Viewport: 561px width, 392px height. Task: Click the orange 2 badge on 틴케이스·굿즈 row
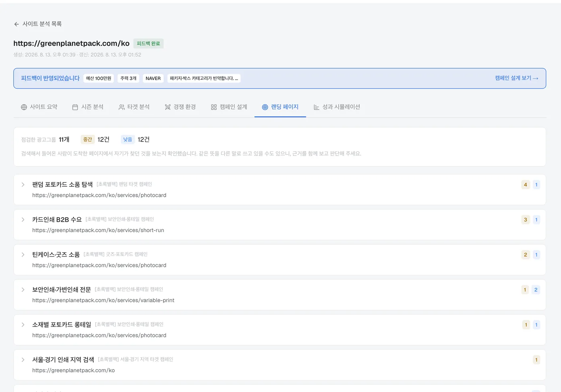[x=525, y=255]
